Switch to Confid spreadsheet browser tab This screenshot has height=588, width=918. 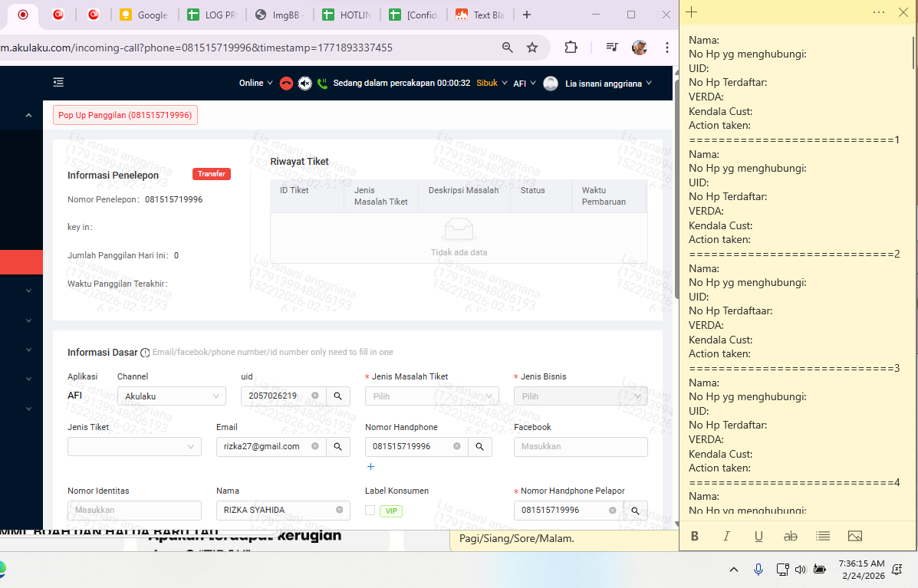413,15
